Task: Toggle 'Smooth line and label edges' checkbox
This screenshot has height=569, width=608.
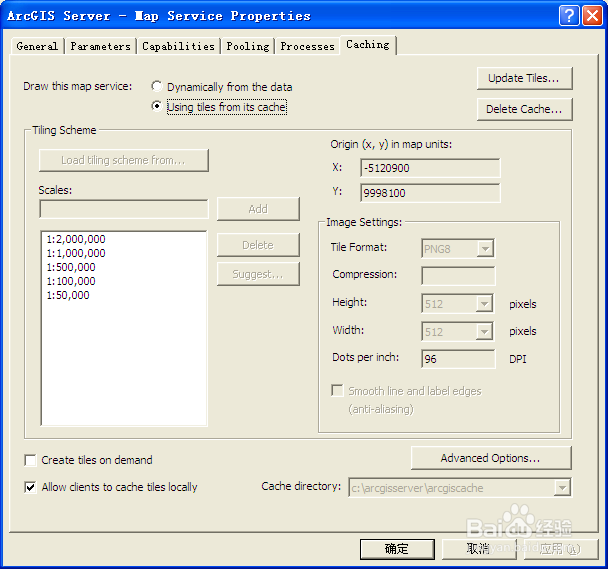Action: coord(337,391)
